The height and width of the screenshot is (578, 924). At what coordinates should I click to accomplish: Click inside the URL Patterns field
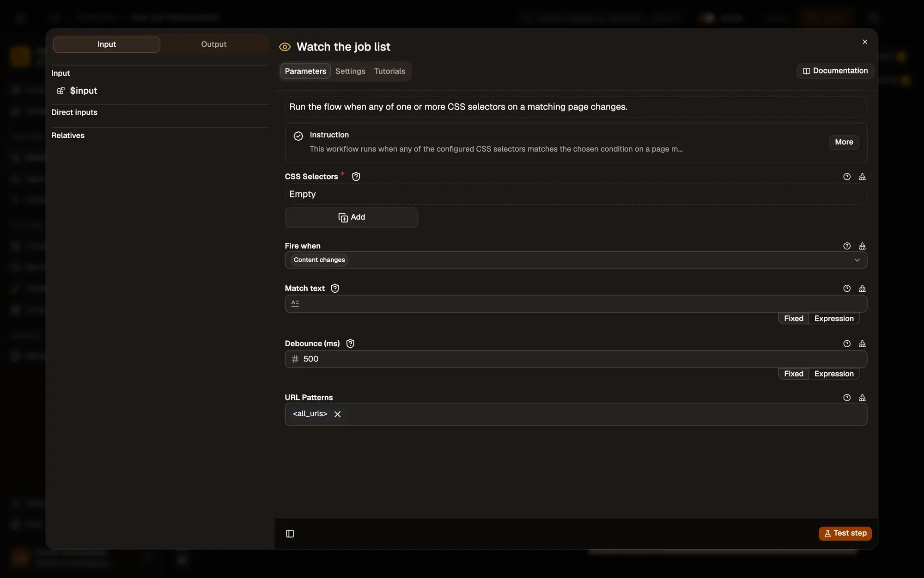coord(576,414)
